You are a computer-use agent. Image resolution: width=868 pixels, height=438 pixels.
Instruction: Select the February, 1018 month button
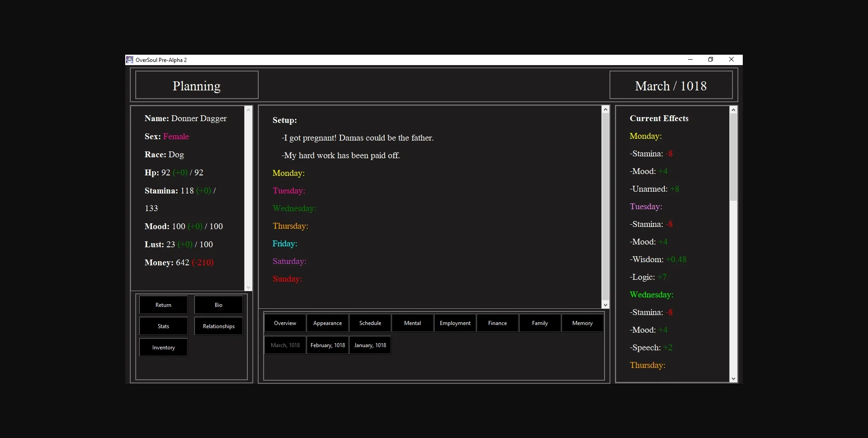coord(327,345)
